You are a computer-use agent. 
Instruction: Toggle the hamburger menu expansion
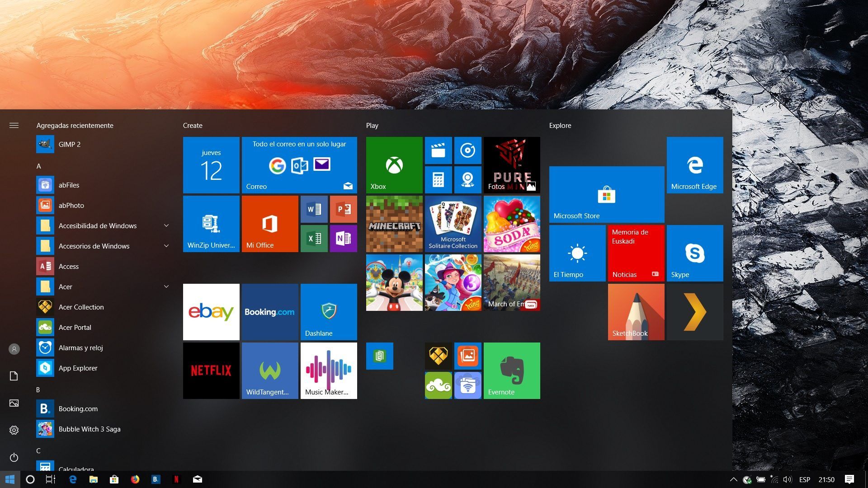[14, 125]
